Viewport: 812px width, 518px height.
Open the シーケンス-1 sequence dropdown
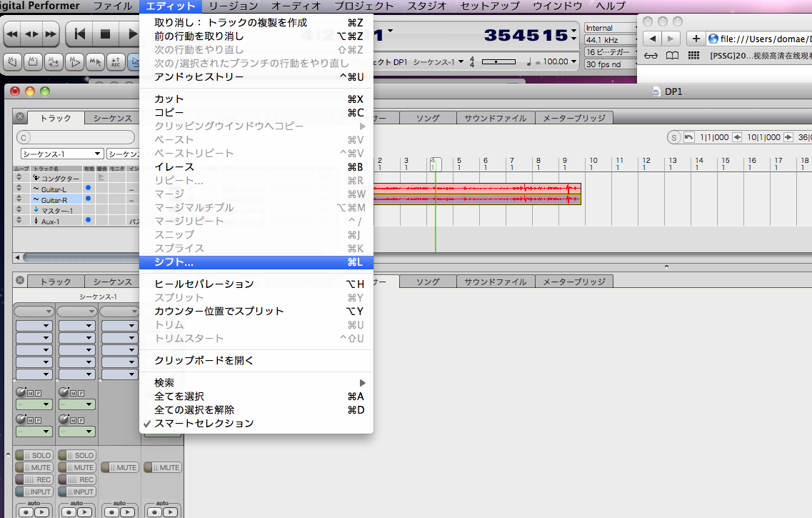(62, 154)
